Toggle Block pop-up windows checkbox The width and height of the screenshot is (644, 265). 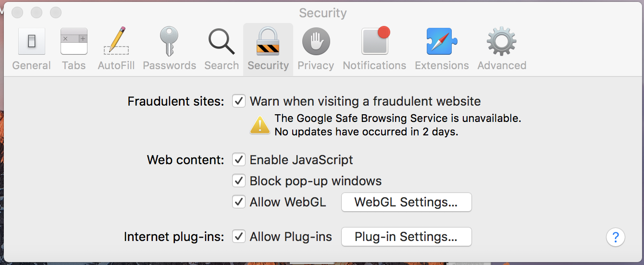(239, 181)
